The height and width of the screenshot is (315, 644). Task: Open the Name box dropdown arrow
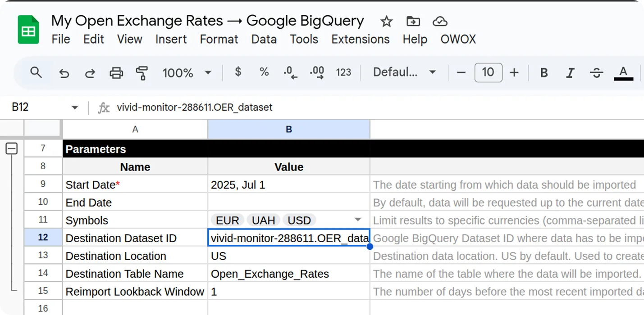pyautogui.click(x=75, y=108)
